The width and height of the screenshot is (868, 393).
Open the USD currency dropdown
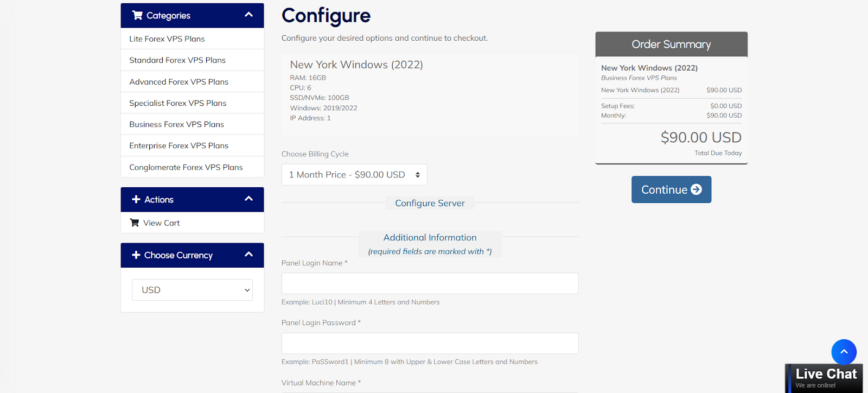[192, 290]
